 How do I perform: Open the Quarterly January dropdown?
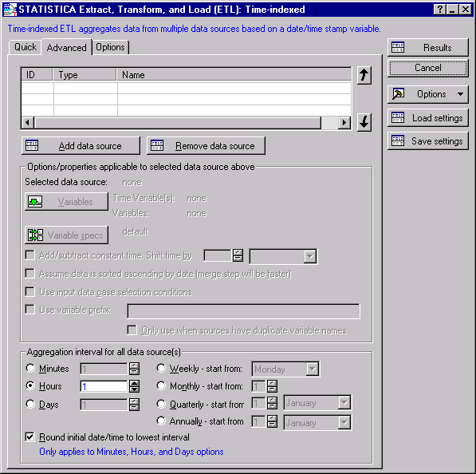pyautogui.click(x=344, y=403)
